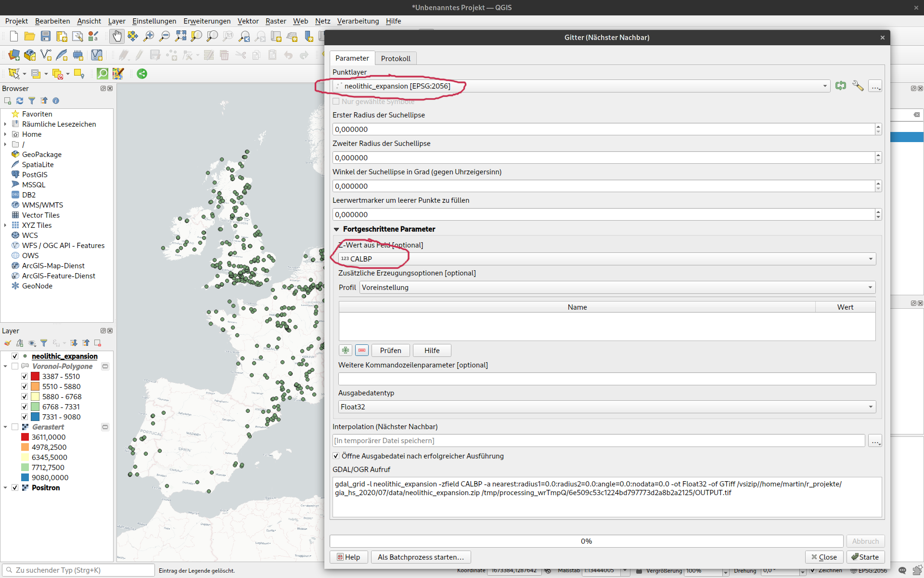Click 'Als Batchprozess starten…' button
Image resolution: width=924 pixels, height=578 pixels.
421,557
